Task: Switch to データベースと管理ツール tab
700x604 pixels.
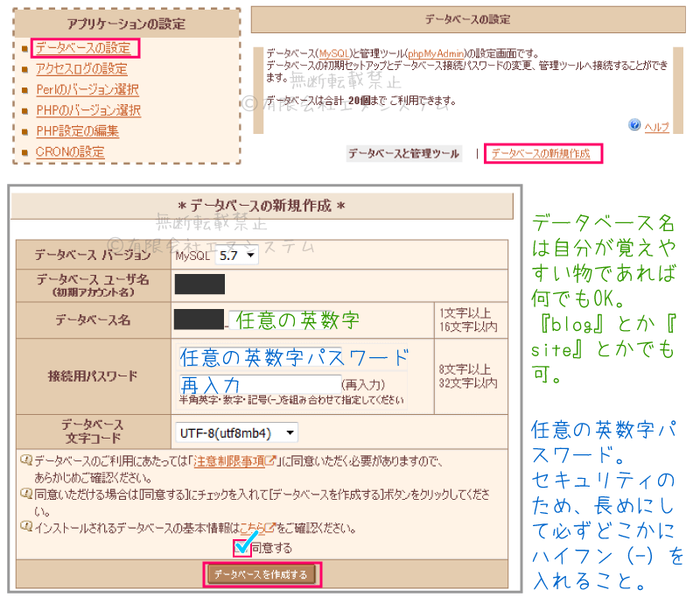Action: (403, 154)
